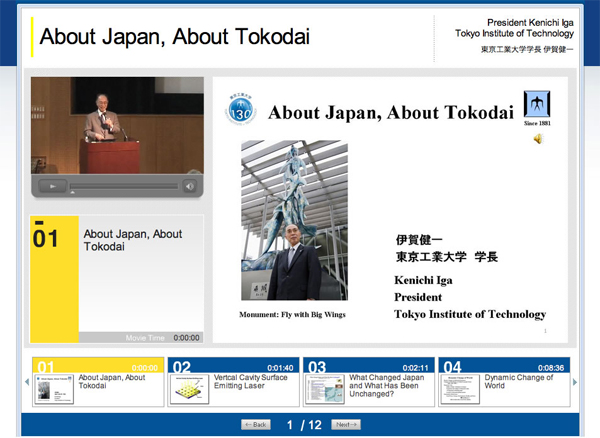This screenshot has width=600, height=438.
Task: Click the monument photo on the slide
Action: click(x=294, y=220)
